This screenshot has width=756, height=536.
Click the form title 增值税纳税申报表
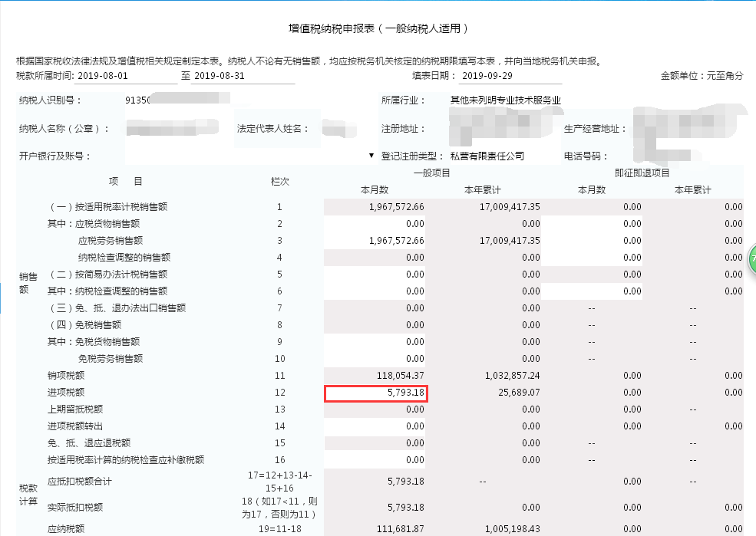pos(378,28)
